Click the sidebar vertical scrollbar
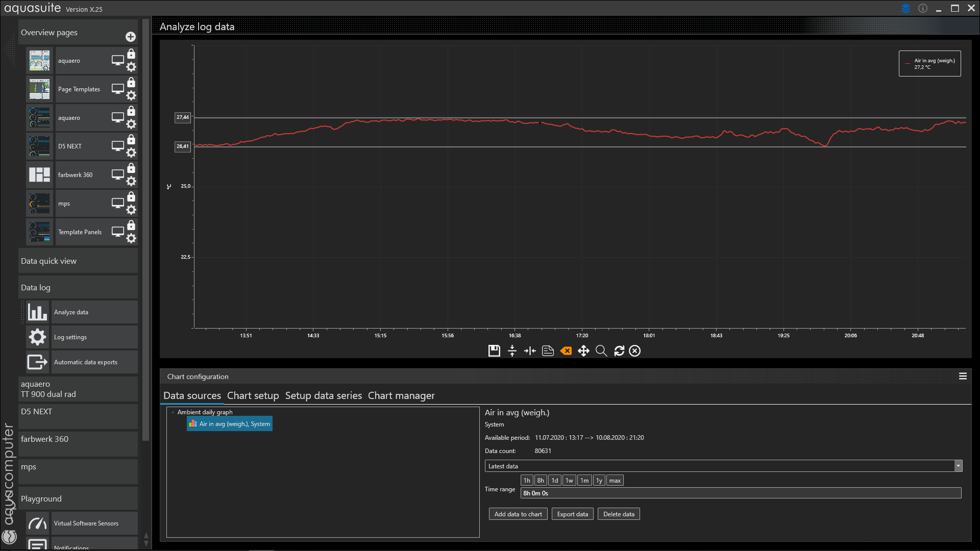 [x=146, y=230]
